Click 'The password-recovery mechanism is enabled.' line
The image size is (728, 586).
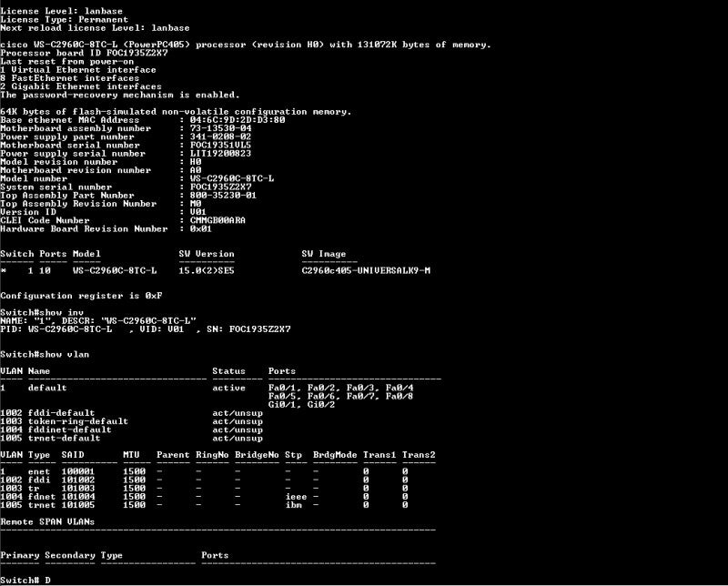tap(120, 95)
